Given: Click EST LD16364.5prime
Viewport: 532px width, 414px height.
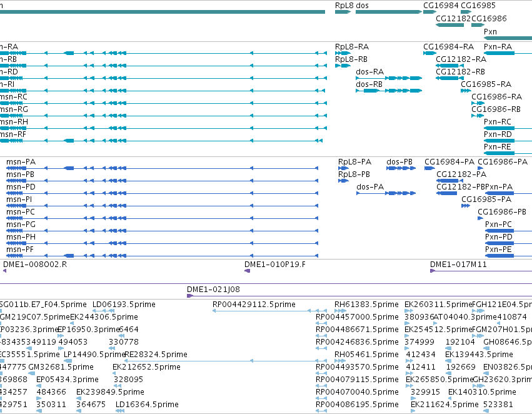Looking at the screenshot, I should pyautogui.click(x=147, y=405).
